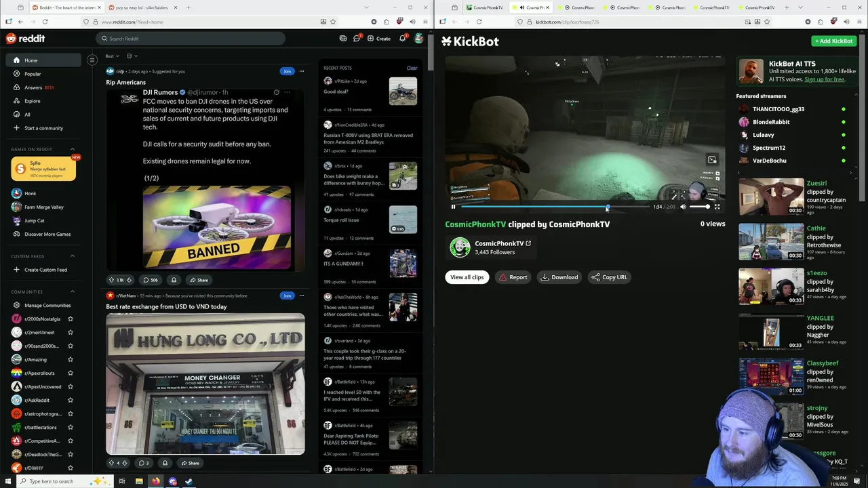868x488 pixels.
Task: Select featured streamer Spectrum12
Action: tap(768, 148)
